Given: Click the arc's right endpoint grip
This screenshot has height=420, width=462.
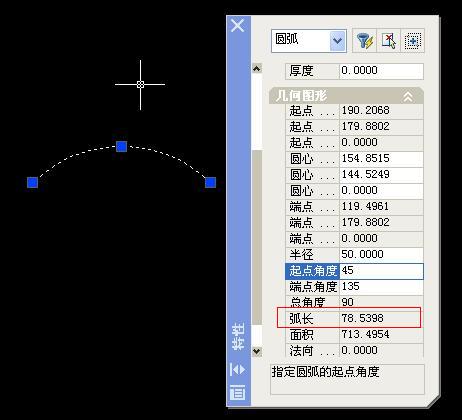Looking at the screenshot, I should click(210, 182).
